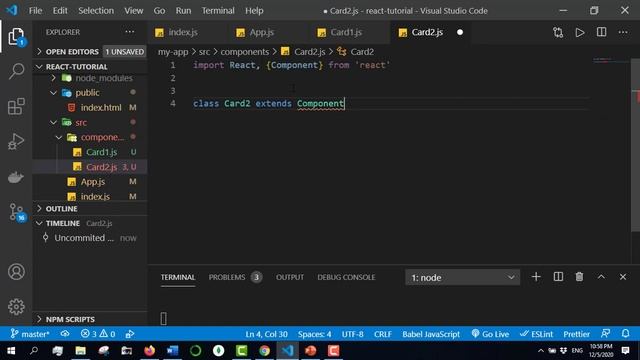Open App.js in the file tree
Screen dimensions: 640x360
[x=93, y=182]
